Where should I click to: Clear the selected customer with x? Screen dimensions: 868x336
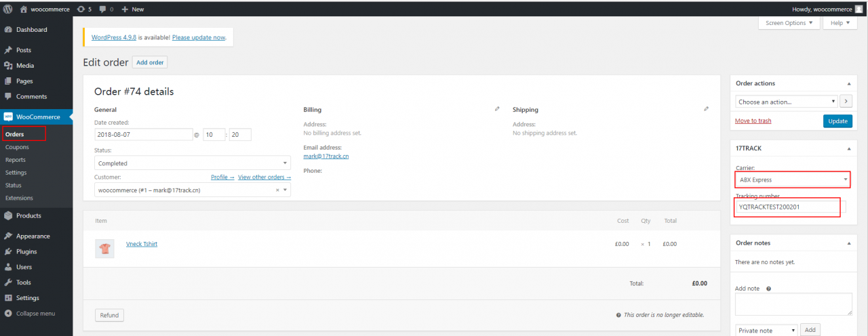pyautogui.click(x=277, y=190)
